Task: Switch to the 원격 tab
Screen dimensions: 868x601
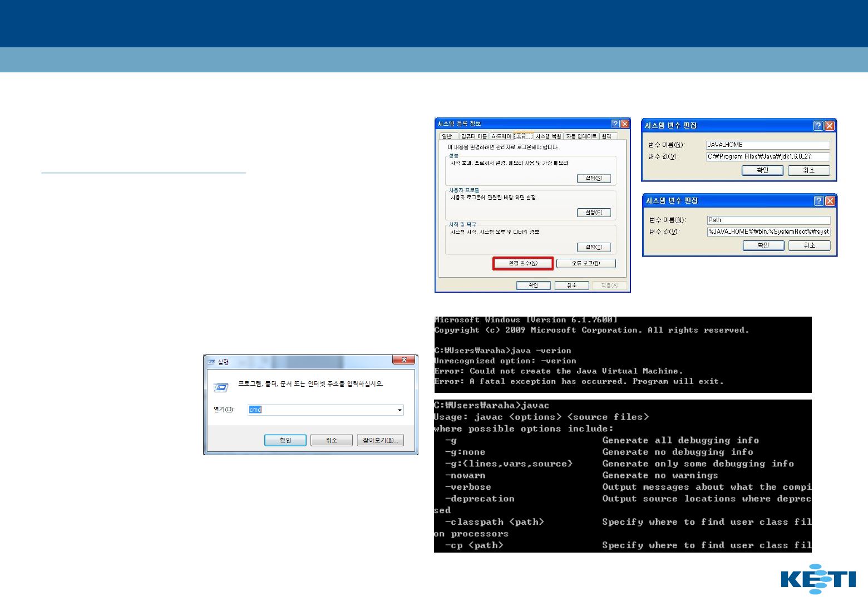Action: (607, 136)
